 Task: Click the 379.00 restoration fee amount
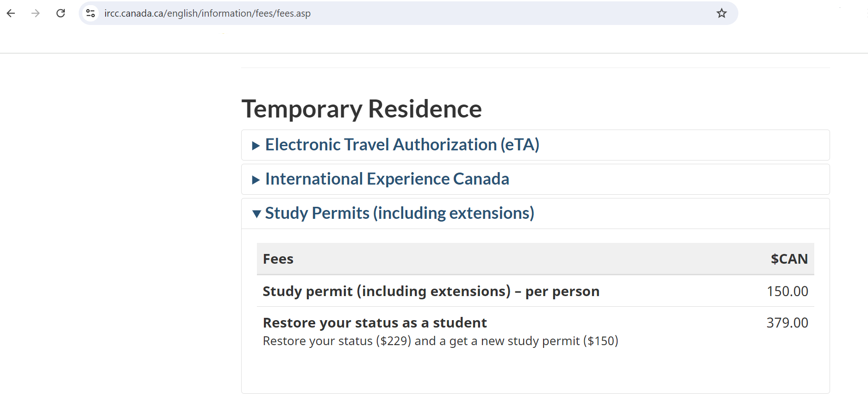pos(787,322)
